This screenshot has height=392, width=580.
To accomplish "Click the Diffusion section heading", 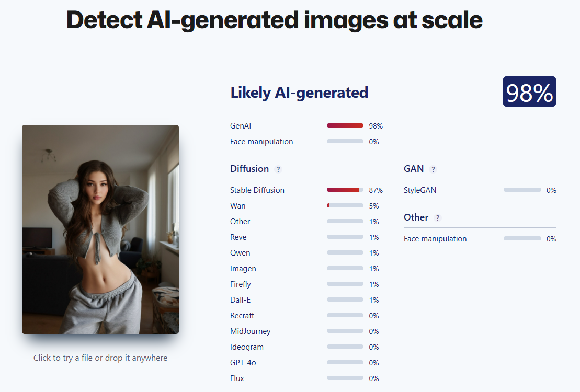I will 249,169.
